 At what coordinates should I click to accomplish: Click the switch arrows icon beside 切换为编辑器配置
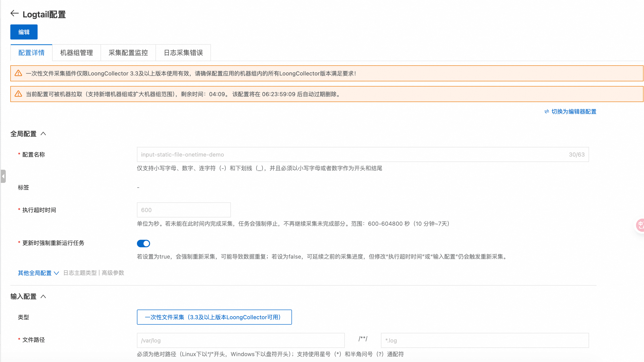click(547, 112)
